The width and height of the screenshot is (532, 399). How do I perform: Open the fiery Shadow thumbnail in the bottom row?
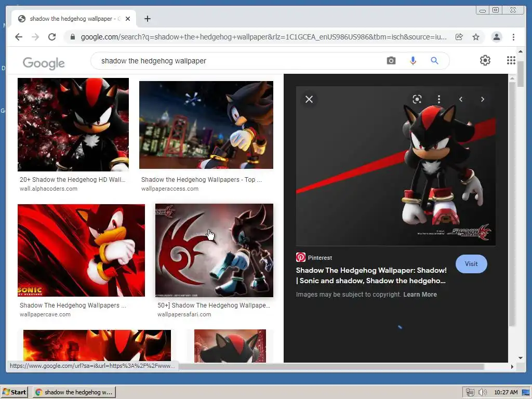coord(97,345)
